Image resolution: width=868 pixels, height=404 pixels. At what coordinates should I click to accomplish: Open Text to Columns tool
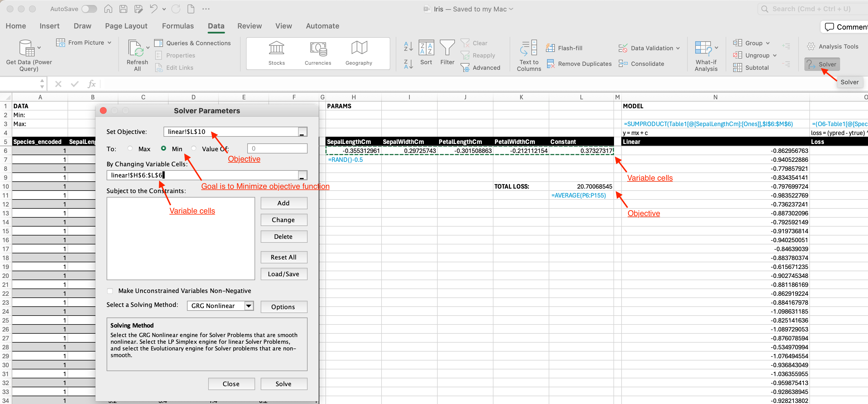(x=529, y=56)
